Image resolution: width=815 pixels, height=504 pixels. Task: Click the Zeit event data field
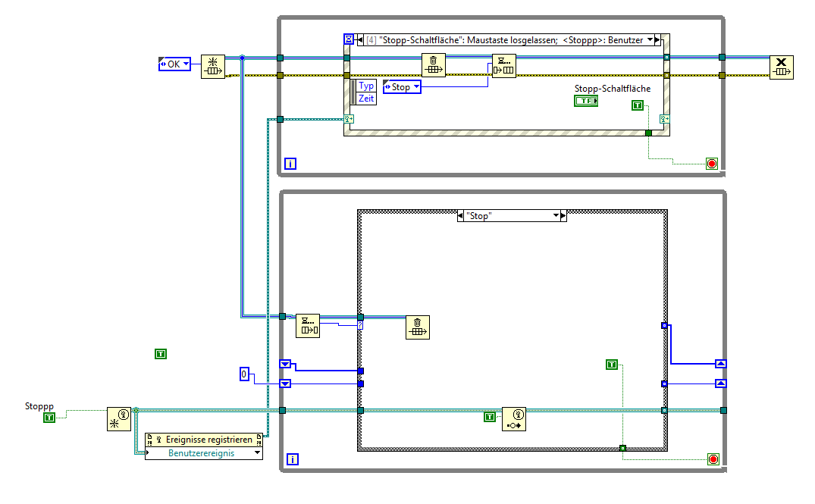tap(366, 99)
